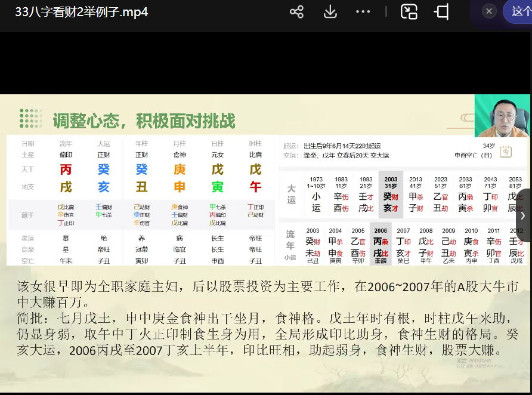The width and height of the screenshot is (532, 395).
Task: Open the three-dot more options menu
Action: (x=363, y=12)
